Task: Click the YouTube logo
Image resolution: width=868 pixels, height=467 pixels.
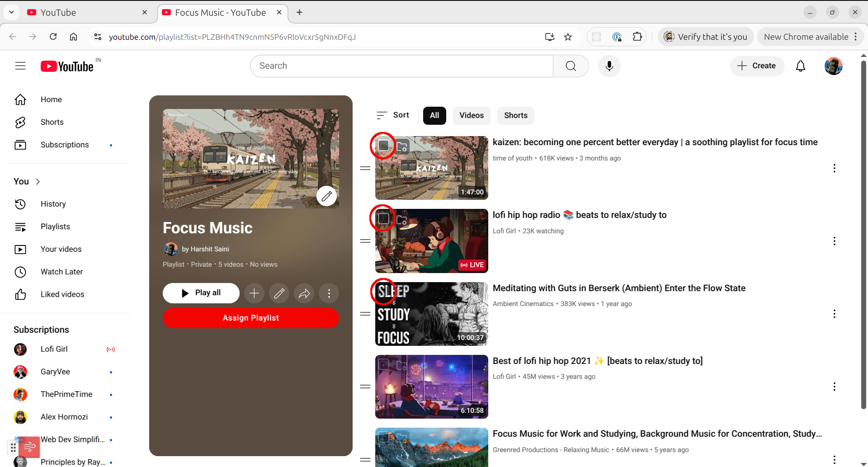Action: [67, 66]
